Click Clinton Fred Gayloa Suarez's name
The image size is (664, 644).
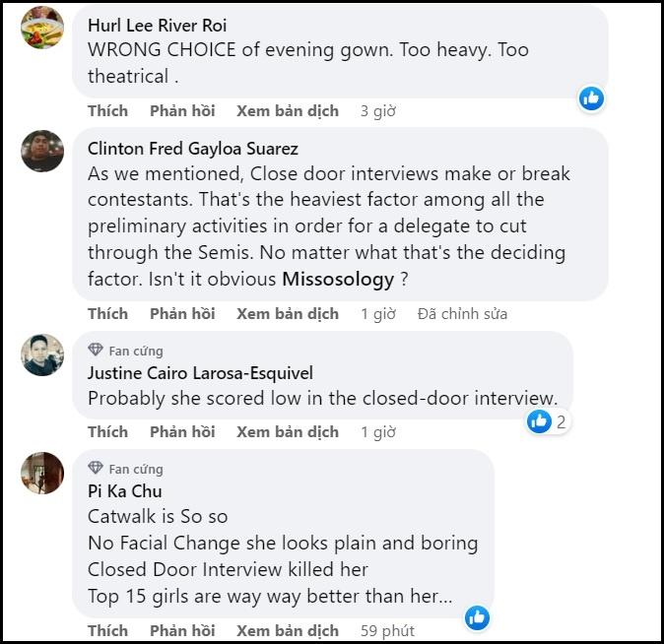[x=193, y=149]
